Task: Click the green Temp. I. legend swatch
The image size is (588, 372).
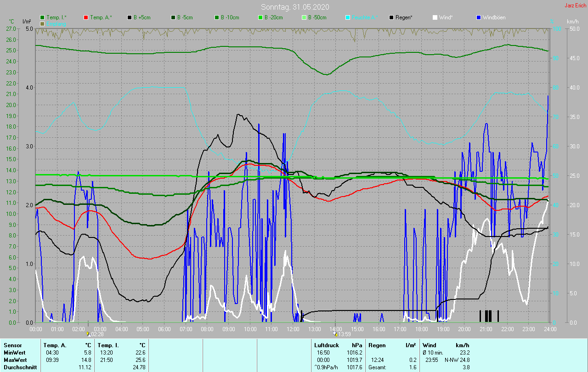Action: [x=43, y=17]
